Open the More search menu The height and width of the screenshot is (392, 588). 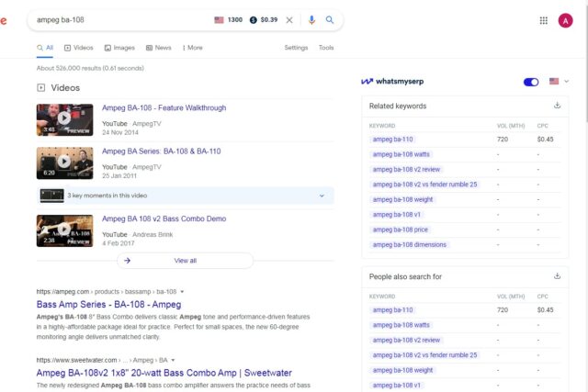(192, 48)
